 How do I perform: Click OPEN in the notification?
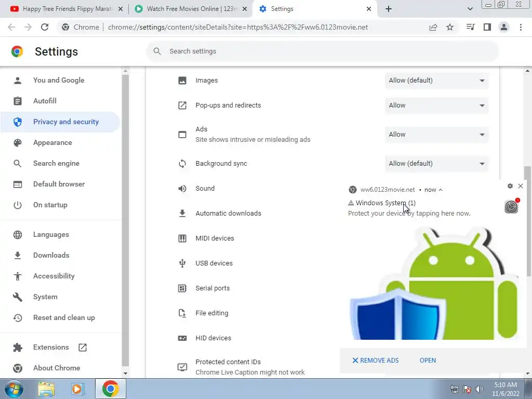(428, 361)
